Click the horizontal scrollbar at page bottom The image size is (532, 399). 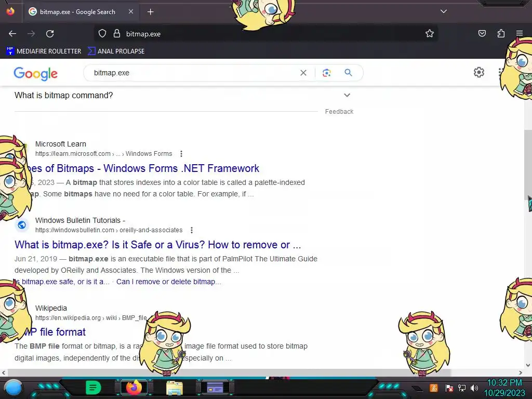tap(229, 373)
